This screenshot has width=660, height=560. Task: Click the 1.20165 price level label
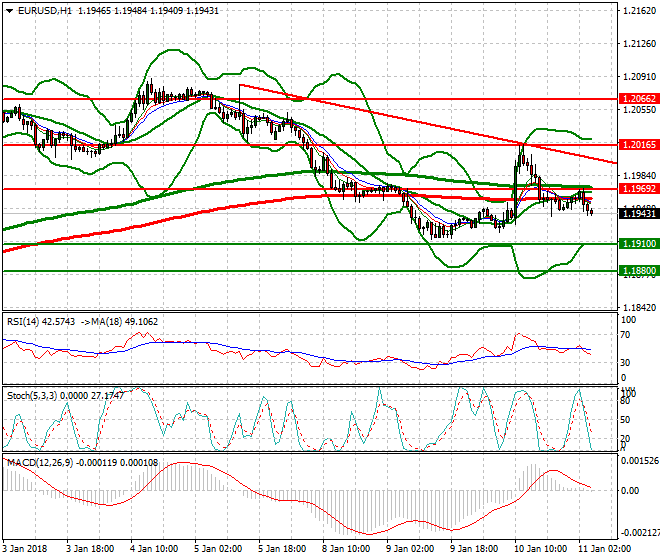[x=638, y=145]
